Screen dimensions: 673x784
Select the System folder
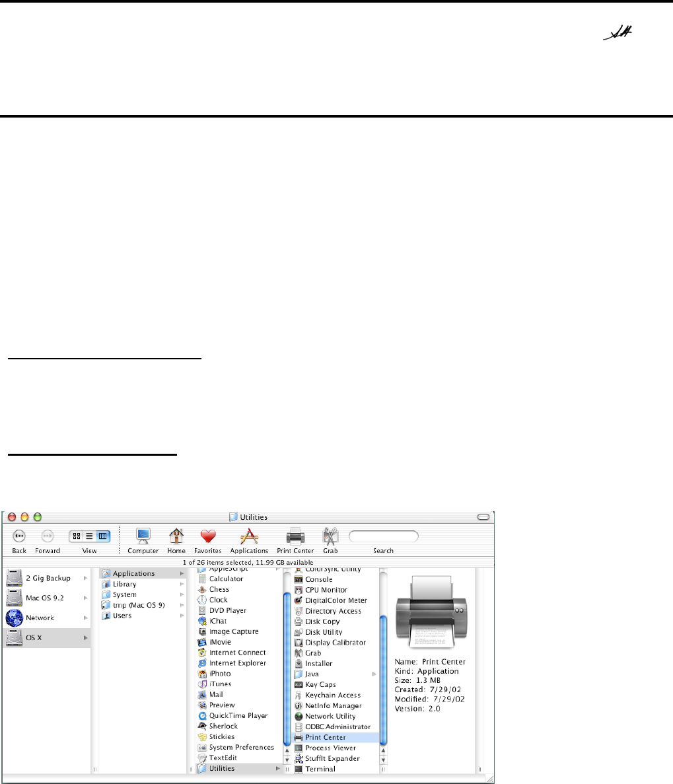tap(143, 594)
